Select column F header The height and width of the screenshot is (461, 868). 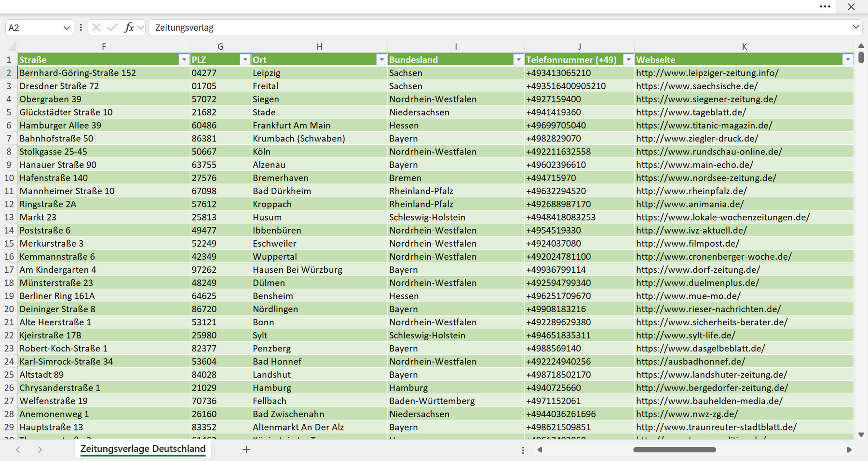[104, 47]
